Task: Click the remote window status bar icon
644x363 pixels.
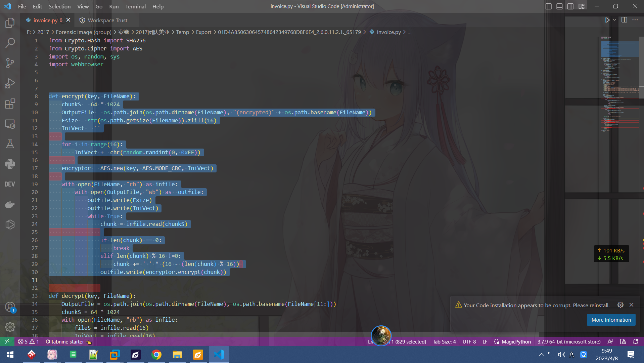Action: pyautogui.click(x=7, y=341)
